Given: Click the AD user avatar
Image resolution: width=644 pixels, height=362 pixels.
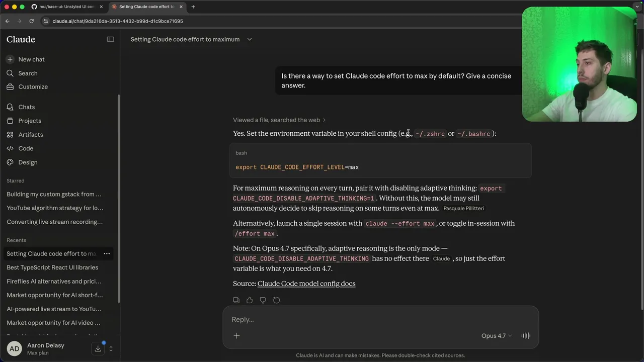Looking at the screenshot, I should point(14,348).
